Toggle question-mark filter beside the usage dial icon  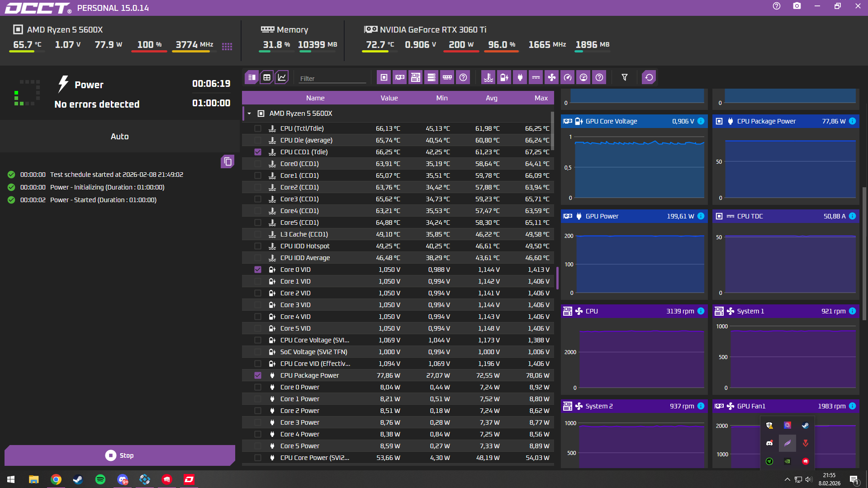pyautogui.click(x=599, y=77)
